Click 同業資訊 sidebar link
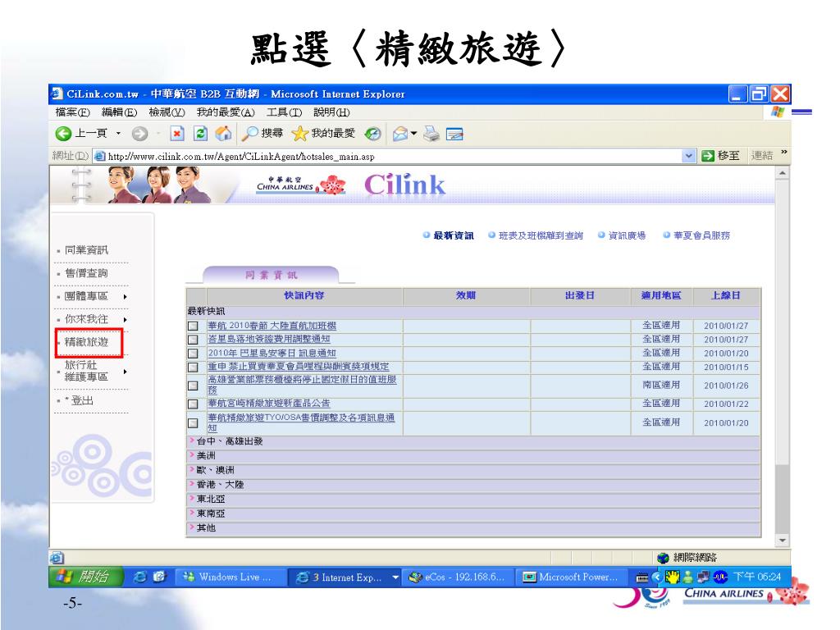840x630 pixels. 86,250
